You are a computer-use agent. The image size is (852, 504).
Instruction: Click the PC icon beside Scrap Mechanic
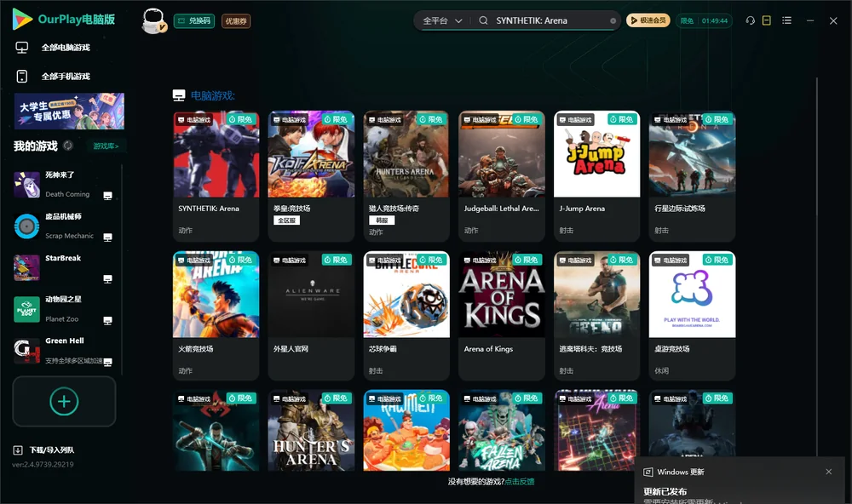pyautogui.click(x=107, y=238)
